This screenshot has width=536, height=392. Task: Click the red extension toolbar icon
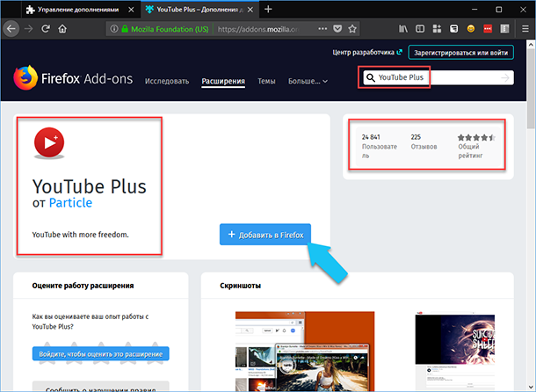coord(488,29)
